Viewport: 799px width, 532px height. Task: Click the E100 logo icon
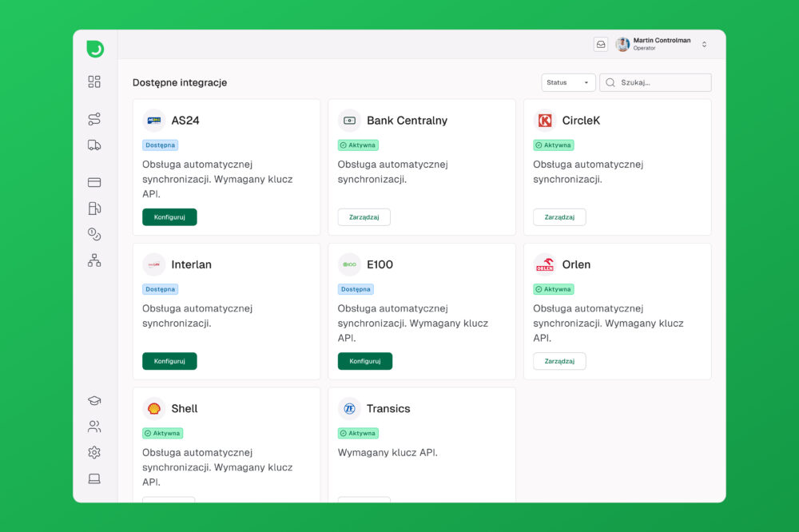(349, 264)
